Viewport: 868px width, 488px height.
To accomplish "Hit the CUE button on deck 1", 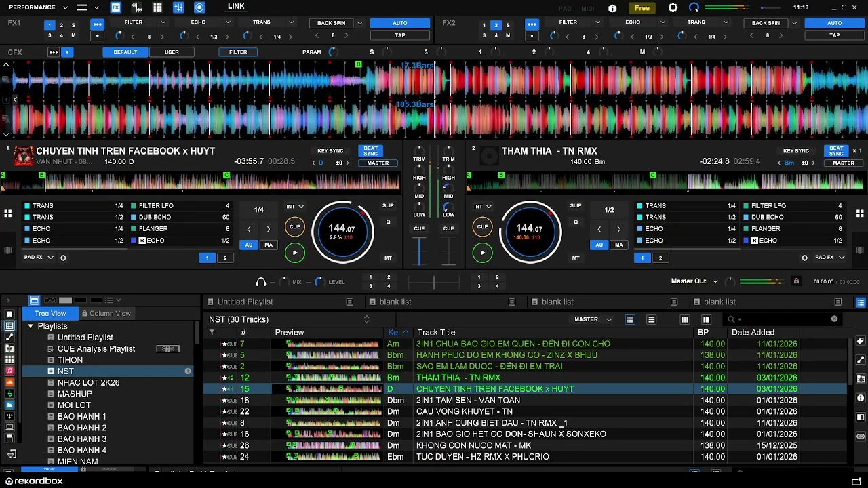I will point(294,227).
